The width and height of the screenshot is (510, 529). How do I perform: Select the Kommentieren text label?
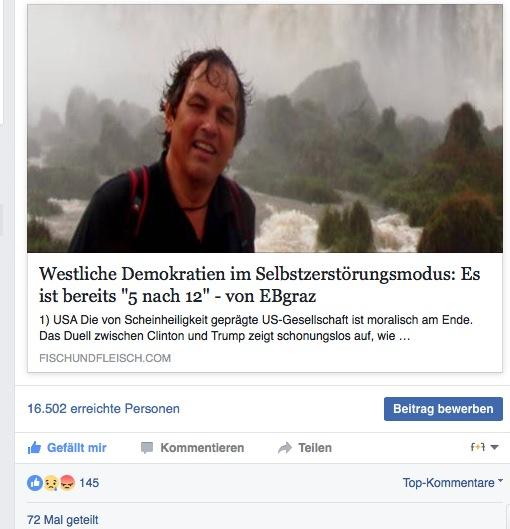(202, 448)
